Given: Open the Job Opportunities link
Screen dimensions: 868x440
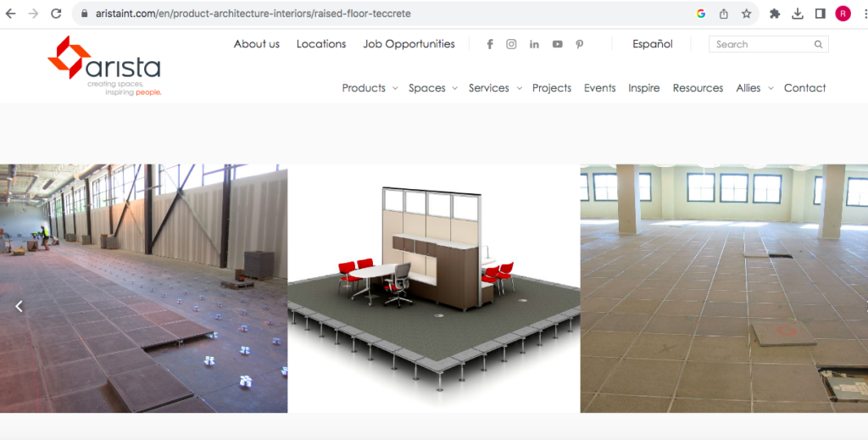Looking at the screenshot, I should [409, 44].
